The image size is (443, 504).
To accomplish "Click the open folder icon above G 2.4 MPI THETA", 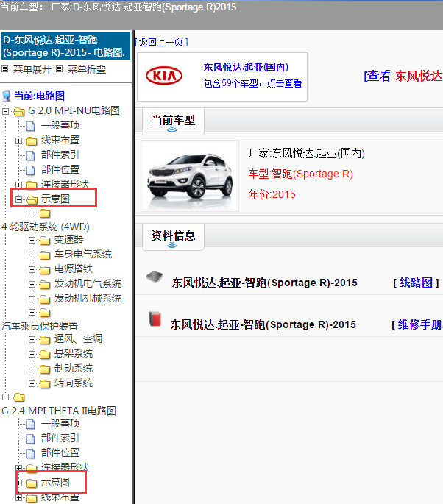I will [x=19, y=397].
